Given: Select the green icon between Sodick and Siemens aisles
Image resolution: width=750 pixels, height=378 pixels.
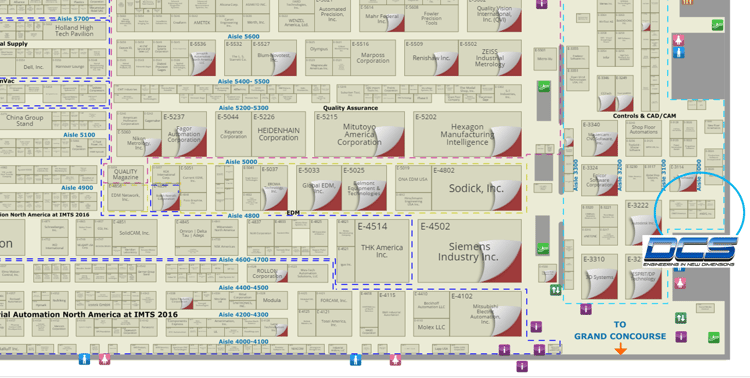Looking at the screenshot, I should click(543, 248).
